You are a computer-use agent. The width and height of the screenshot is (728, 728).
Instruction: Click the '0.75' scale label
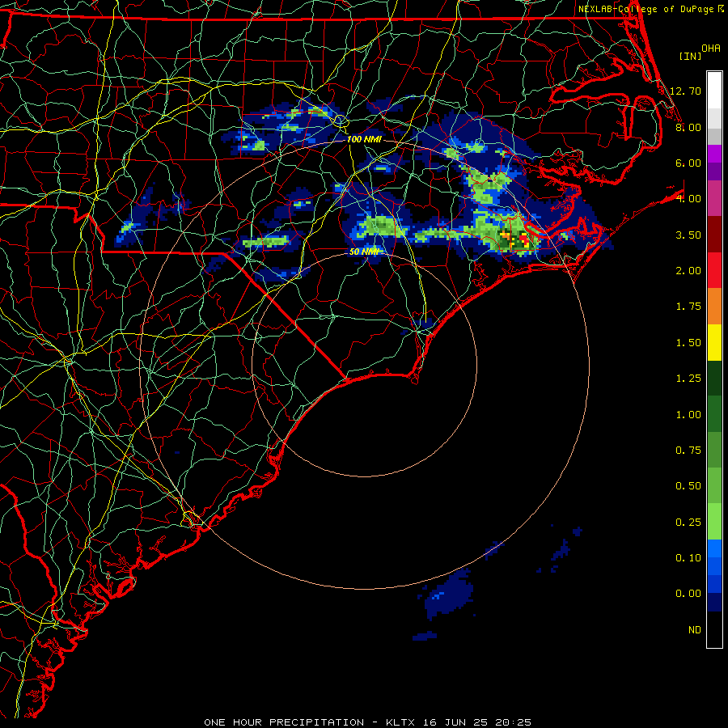pyautogui.click(x=688, y=450)
